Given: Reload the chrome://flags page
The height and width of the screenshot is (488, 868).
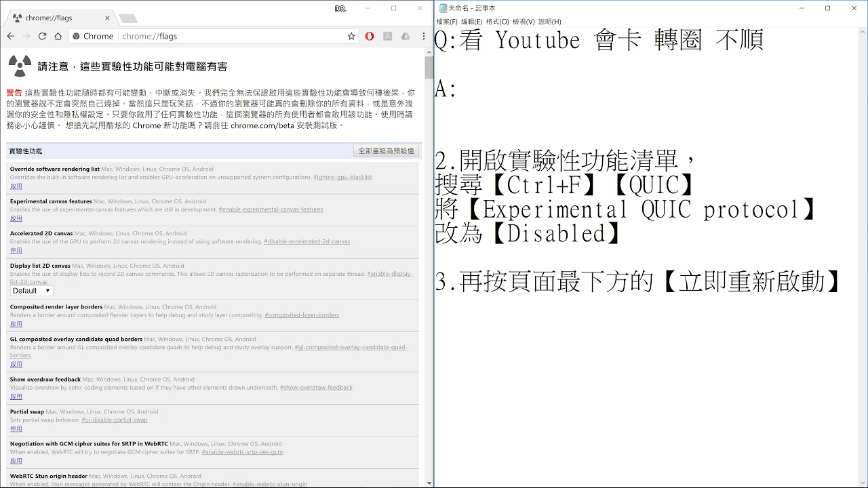Looking at the screenshot, I should (x=42, y=36).
